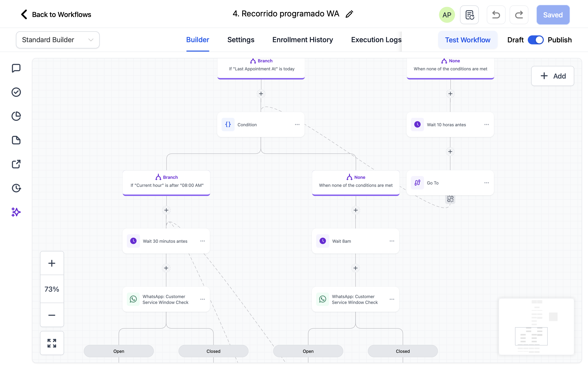Zoom in using the plus control
This screenshot has height=369, width=588.
pos(52,263)
